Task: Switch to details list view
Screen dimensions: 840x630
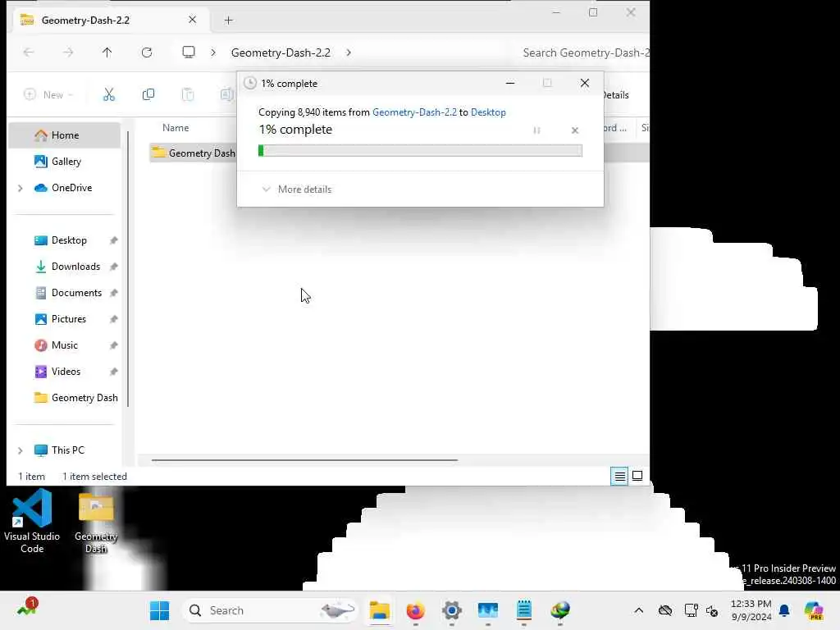Action: point(620,476)
